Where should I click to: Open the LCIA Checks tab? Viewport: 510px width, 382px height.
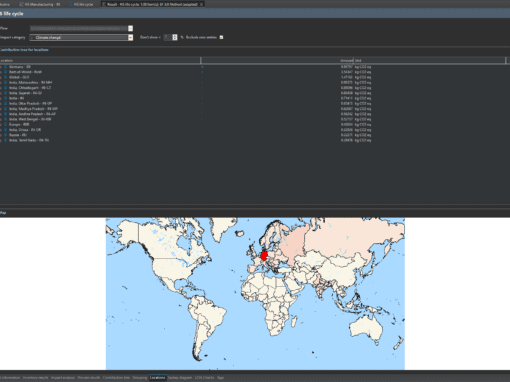pos(204,378)
